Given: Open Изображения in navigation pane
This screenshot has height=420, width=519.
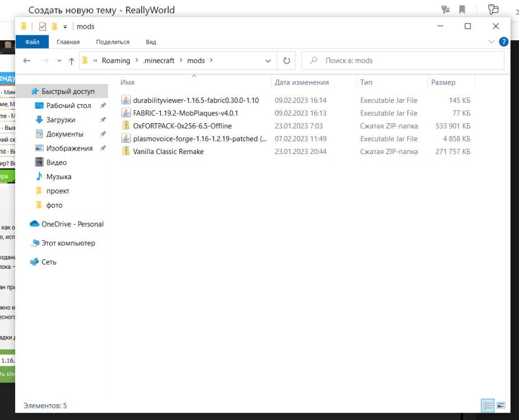Looking at the screenshot, I should (69, 148).
